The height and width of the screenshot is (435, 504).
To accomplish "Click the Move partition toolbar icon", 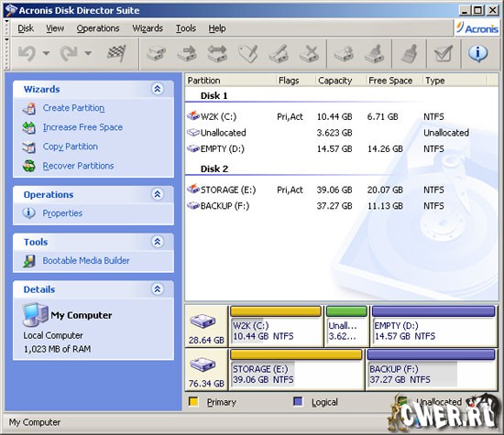I will point(187,53).
